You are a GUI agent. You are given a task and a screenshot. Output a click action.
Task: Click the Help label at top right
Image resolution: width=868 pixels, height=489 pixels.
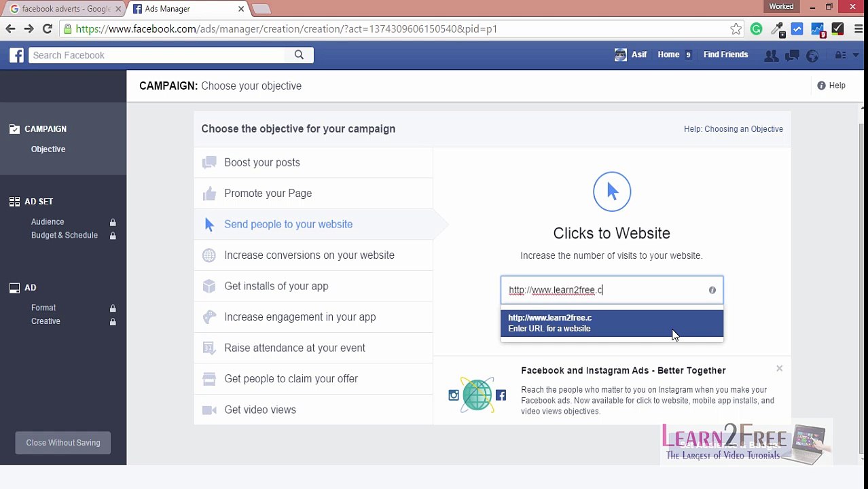[x=837, y=86]
